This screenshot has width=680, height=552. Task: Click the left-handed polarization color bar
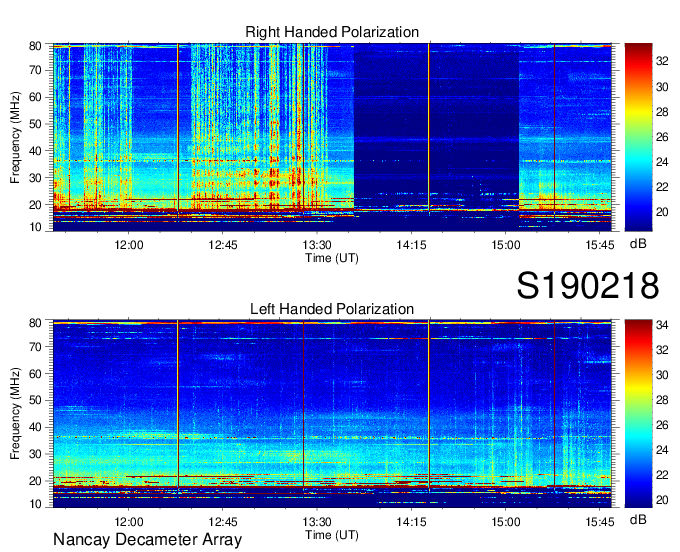(638, 414)
